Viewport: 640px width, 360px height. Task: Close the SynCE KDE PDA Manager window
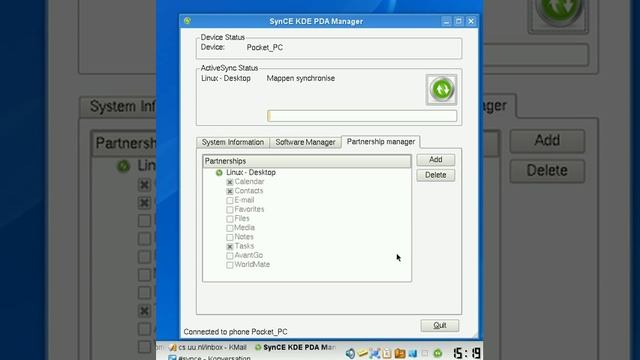coord(471,21)
